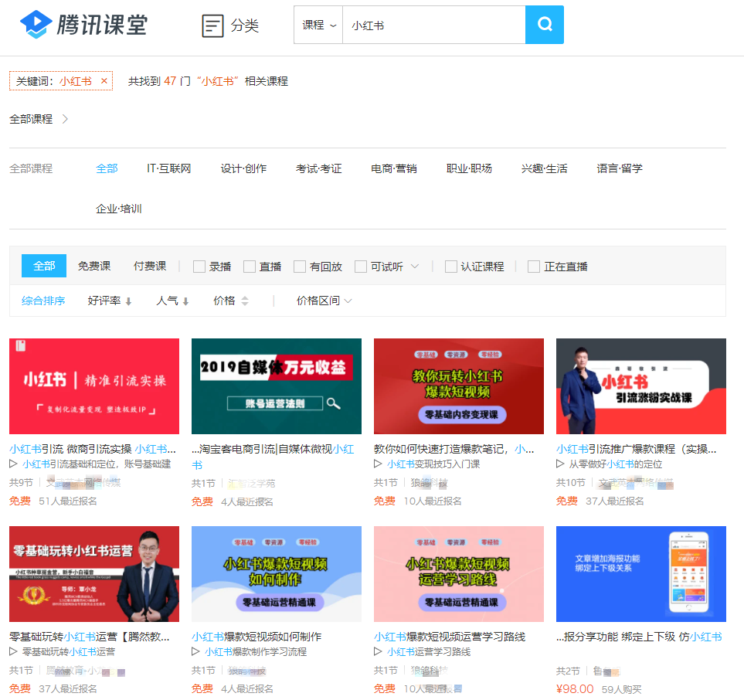The height and width of the screenshot is (700, 744).
Task: Check the 直播 checkbox
Action: tap(249, 267)
